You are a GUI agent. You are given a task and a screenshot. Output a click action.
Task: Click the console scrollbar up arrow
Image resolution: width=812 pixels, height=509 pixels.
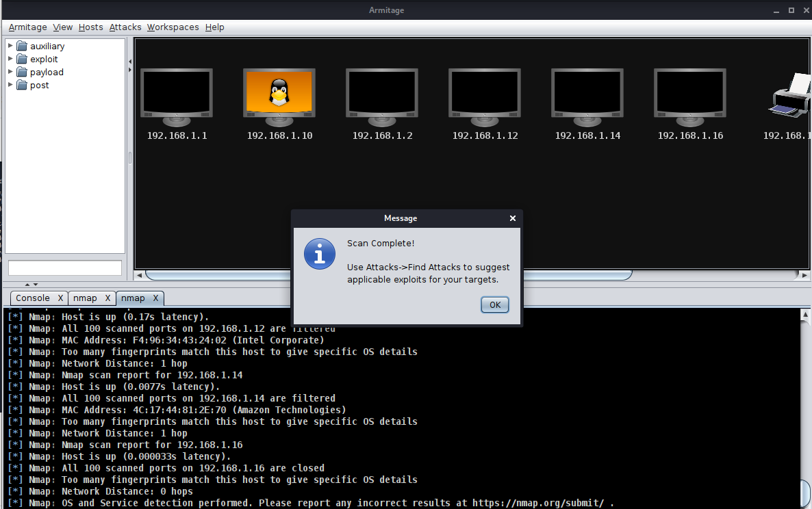pyautogui.click(x=805, y=315)
